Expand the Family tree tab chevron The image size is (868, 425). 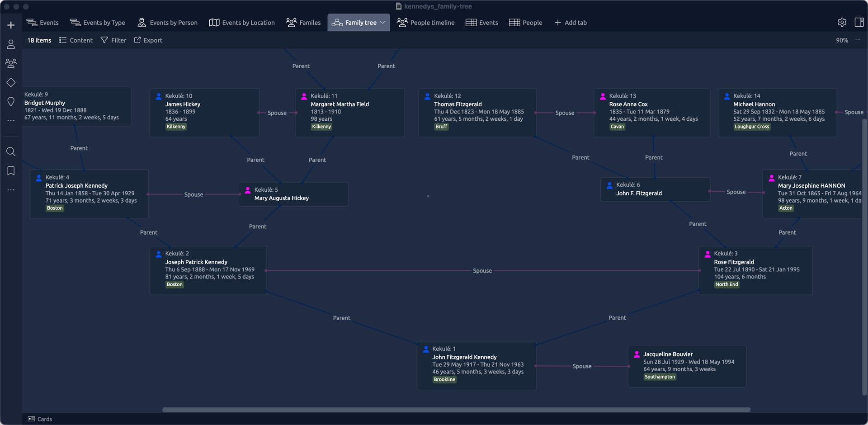click(383, 23)
